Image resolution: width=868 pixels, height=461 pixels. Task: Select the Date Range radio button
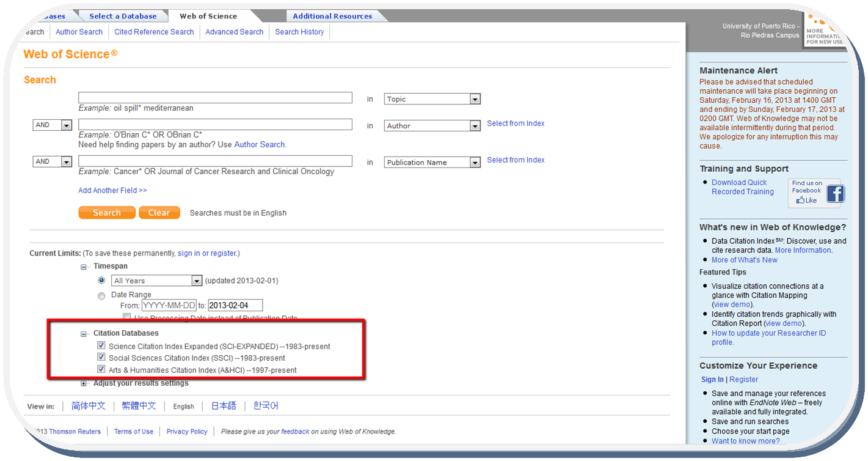tap(101, 296)
